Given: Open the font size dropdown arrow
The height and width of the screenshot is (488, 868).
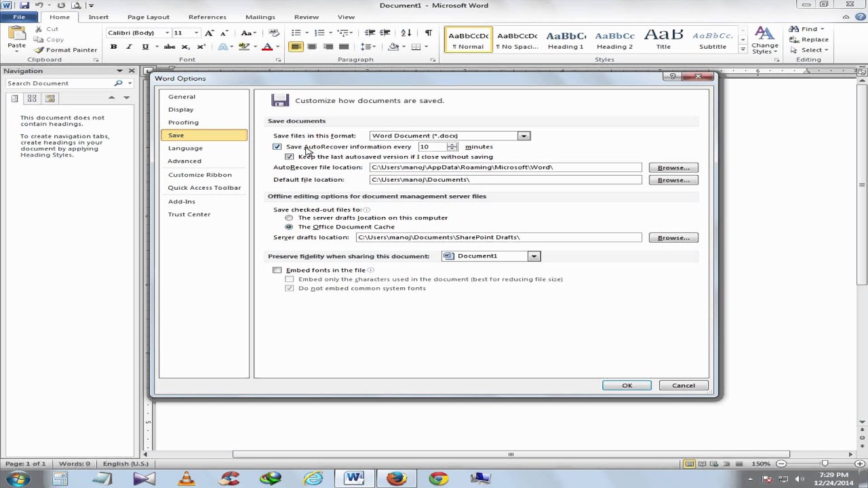Looking at the screenshot, I should pos(196,33).
